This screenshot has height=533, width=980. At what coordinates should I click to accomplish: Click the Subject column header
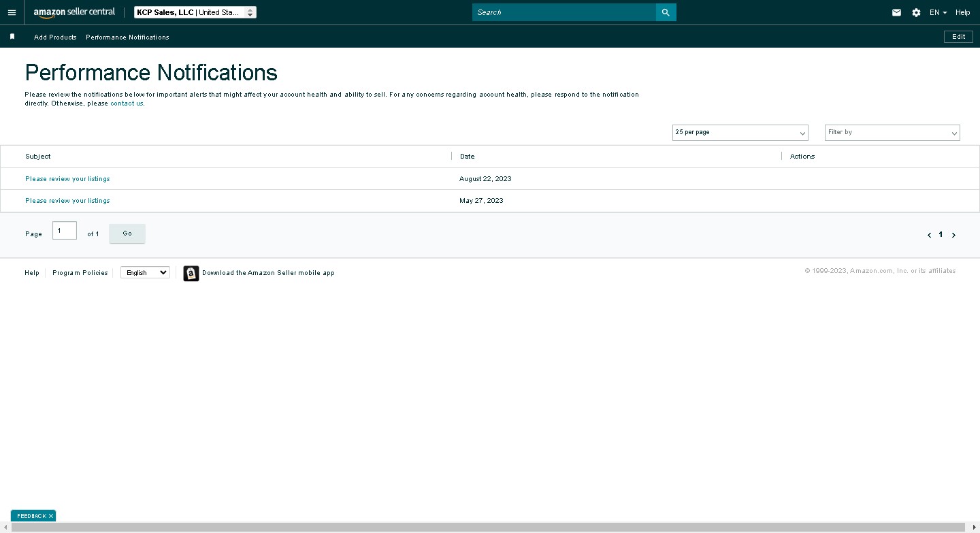38,157
